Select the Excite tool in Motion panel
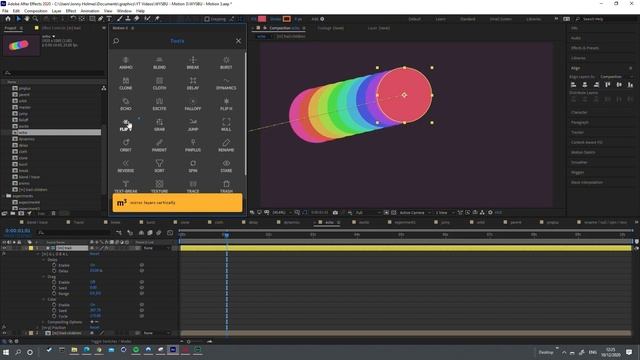 (x=159, y=104)
